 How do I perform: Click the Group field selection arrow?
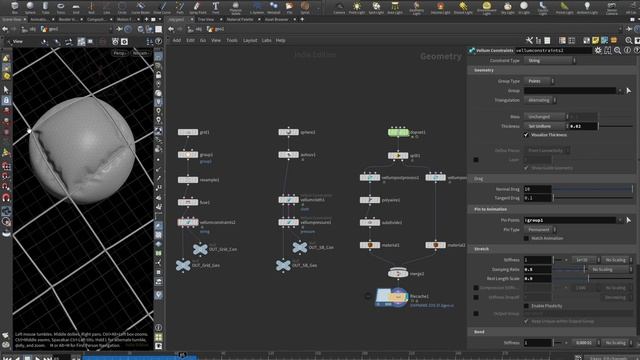tap(629, 91)
